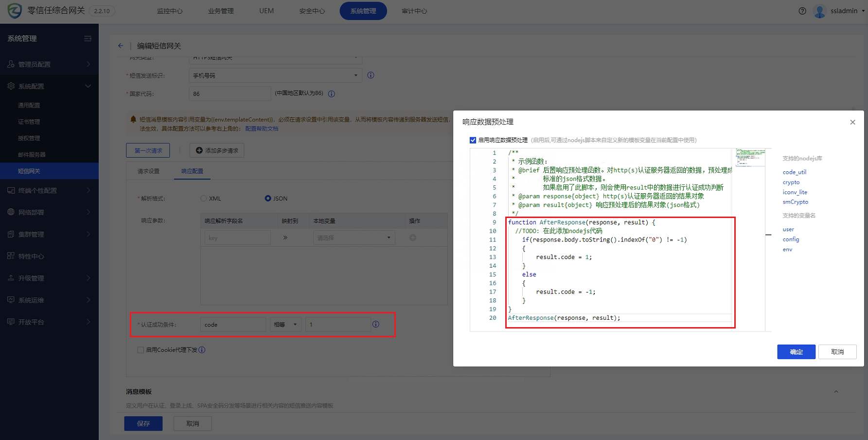The image size is (868, 440).
Task: Enable 启用Cookie代理下发 checkbox
Action: click(141, 349)
